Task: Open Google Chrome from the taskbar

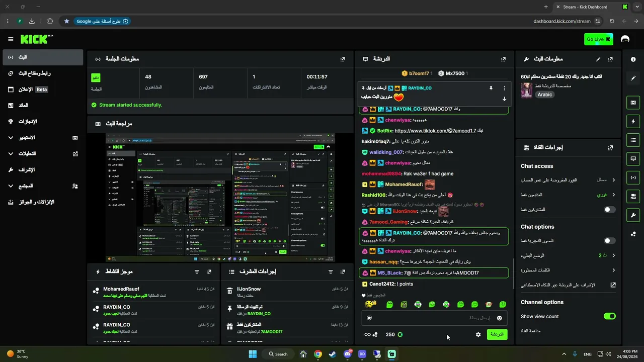Action: click(x=318, y=354)
